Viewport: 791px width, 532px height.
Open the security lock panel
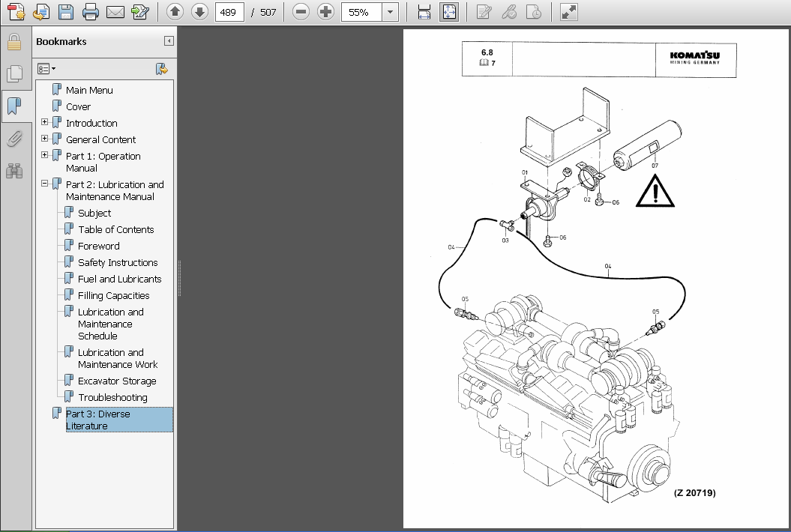[x=15, y=42]
